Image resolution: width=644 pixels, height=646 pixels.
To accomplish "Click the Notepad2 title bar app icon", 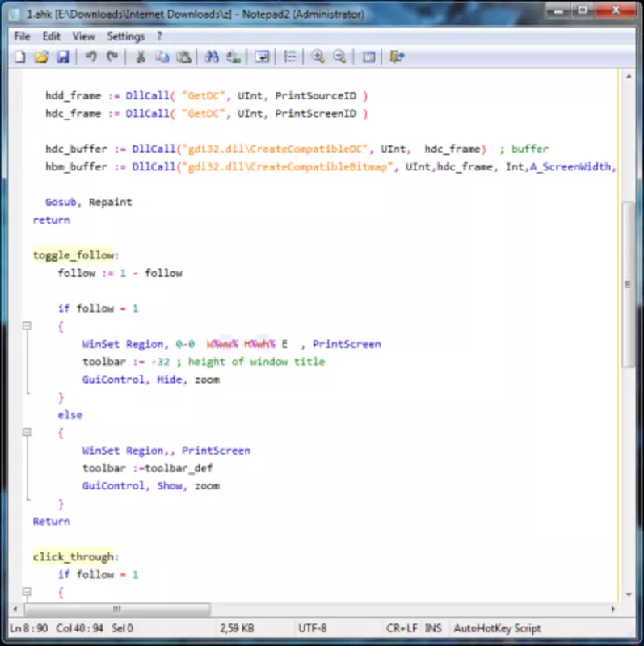I will 15,15.
